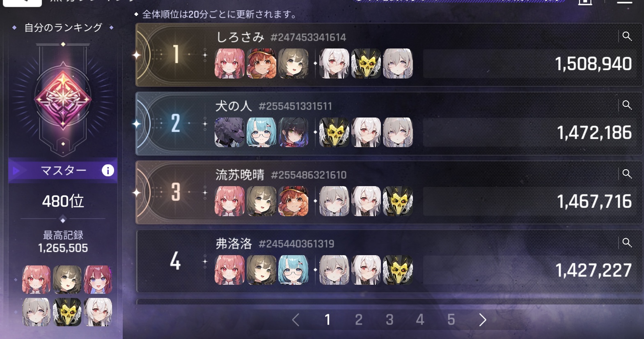Switch to ranking page 2
The image size is (644, 339).
[x=359, y=320]
